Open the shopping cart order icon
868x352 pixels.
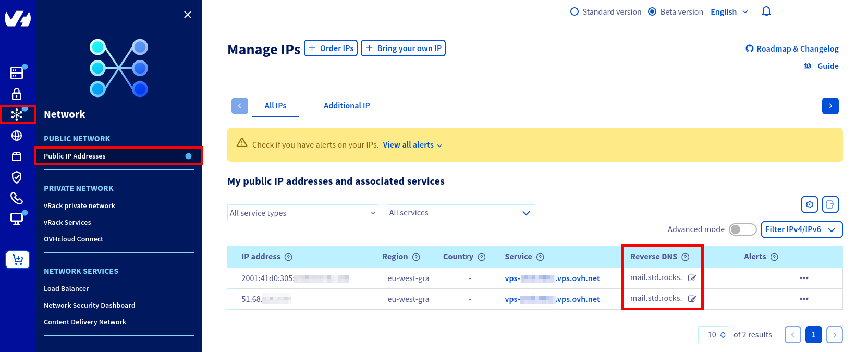(x=18, y=259)
